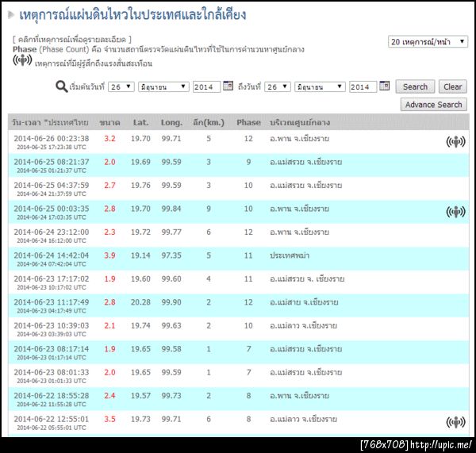Open the 2014-06-25 08:21:37 earthquake event
The height and width of the screenshot is (453, 476).
click(x=239, y=165)
